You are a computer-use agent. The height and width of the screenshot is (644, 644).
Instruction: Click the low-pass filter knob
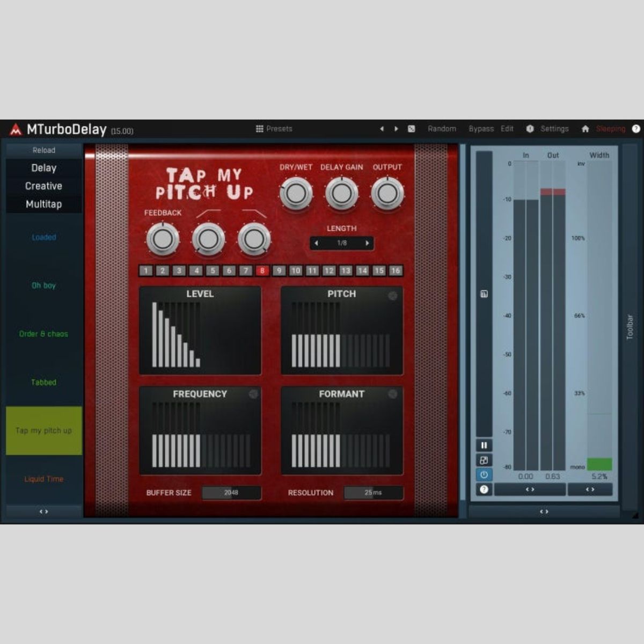254,239
